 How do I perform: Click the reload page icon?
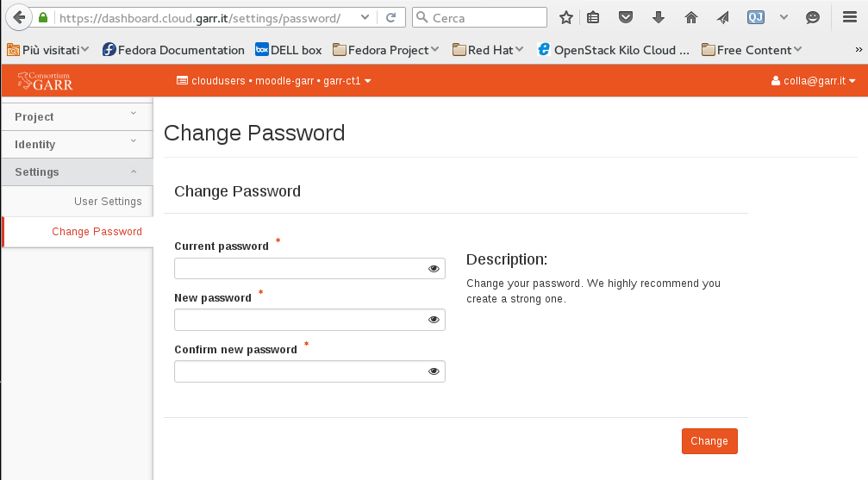(x=390, y=17)
